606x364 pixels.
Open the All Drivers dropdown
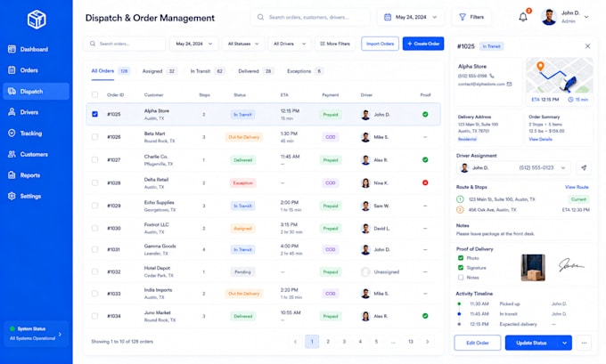[x=290, y=44]
